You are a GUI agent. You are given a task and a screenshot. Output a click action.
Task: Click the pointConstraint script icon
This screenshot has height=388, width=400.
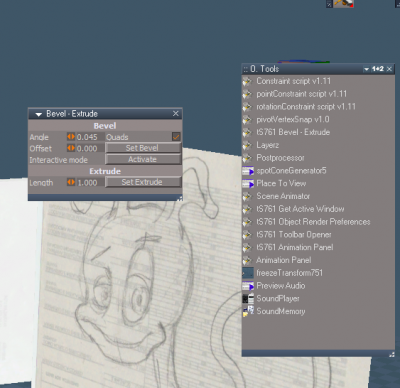(247, 94)
